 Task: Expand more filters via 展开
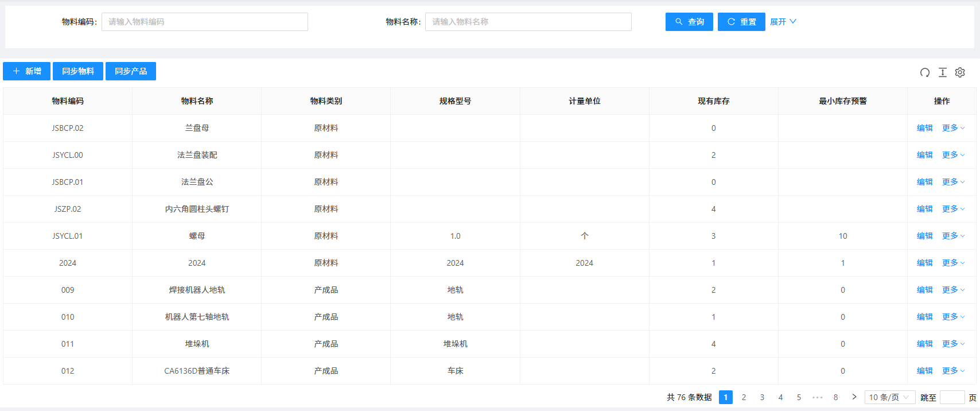click(783, 22)
